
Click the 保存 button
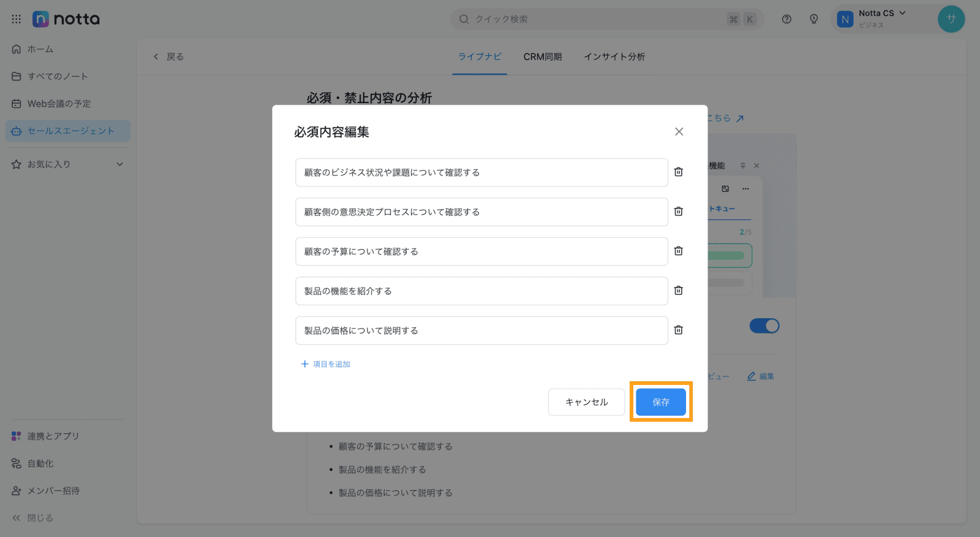(x=661, y=402)
